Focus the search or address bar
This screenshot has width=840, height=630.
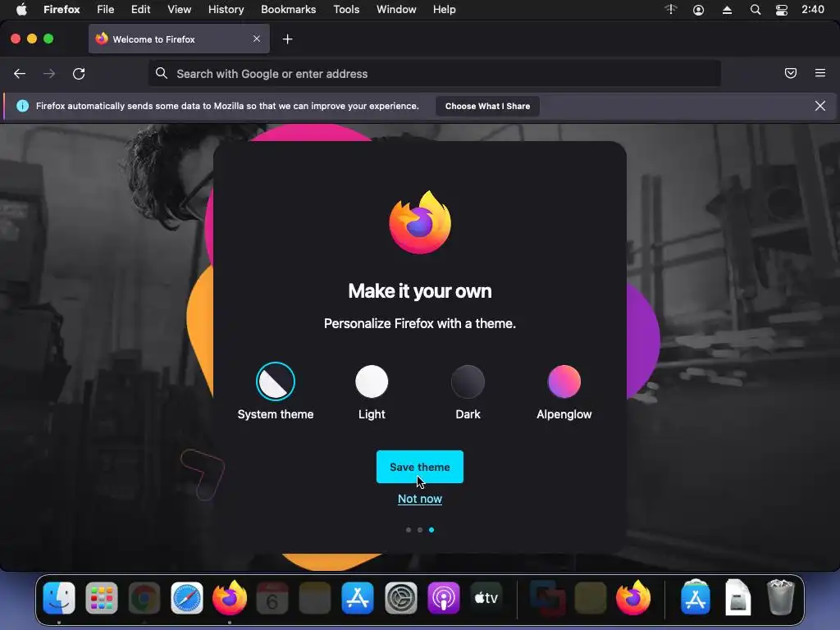point(435,73)
